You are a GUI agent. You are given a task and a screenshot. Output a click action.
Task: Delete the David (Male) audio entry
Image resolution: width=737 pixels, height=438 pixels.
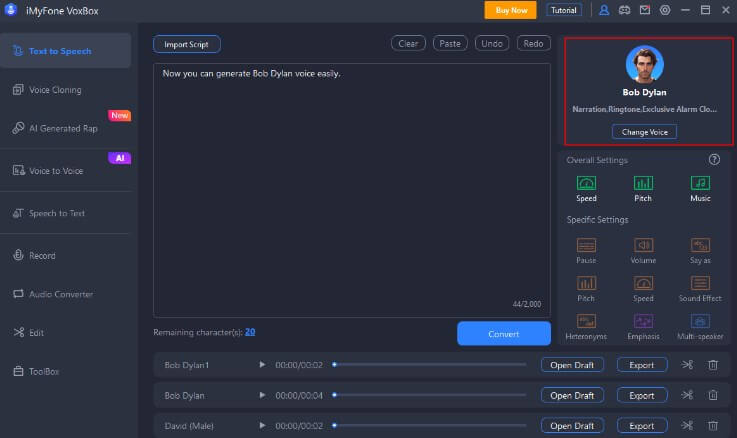[713, 426]
